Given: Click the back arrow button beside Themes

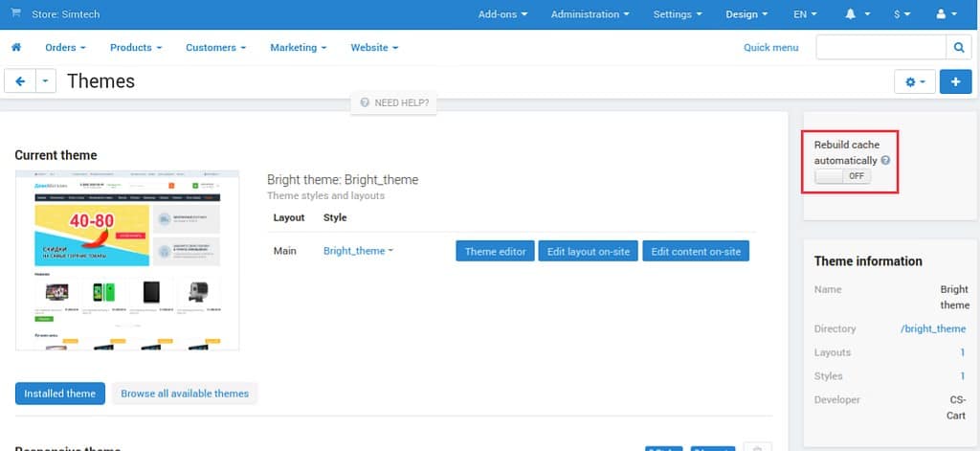Looking at the screenshot, I should point(20,81).
